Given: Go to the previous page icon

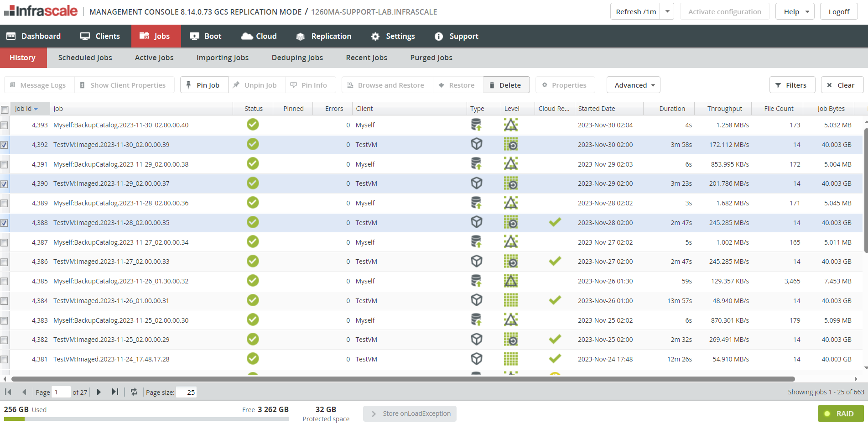Looking at the screenshot, I should 24,392.
